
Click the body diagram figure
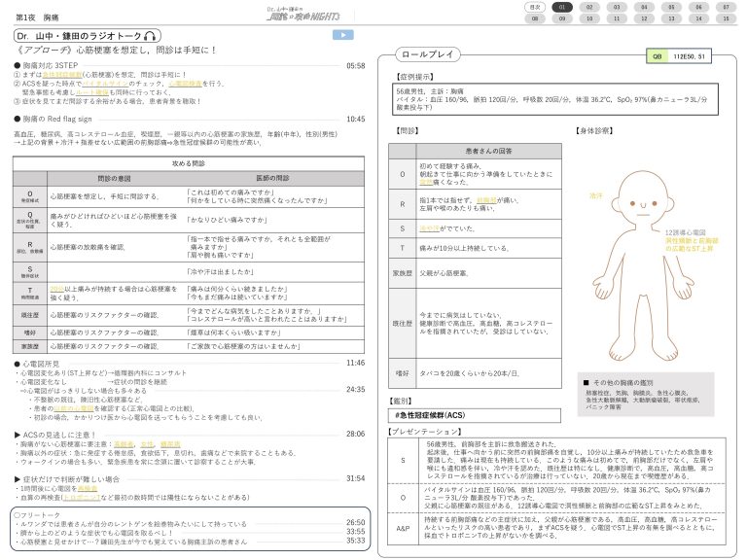tap(643, 265)
